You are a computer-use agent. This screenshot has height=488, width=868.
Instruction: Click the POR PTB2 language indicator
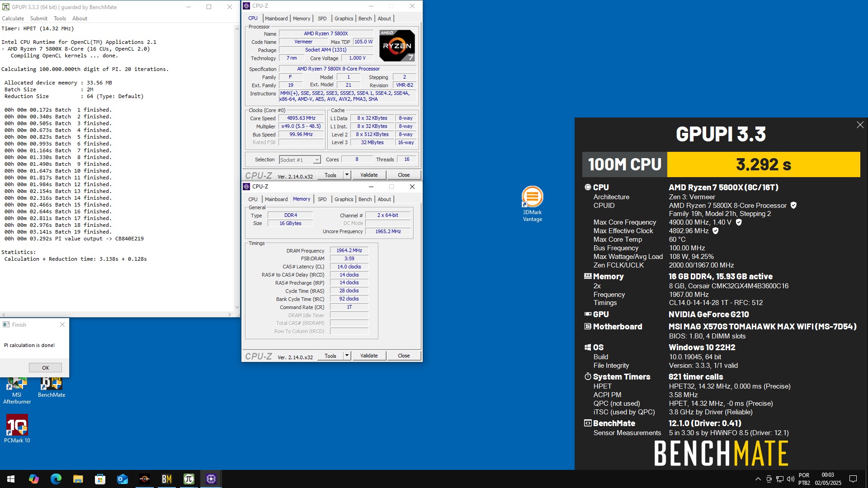pyautogui.click(x=804, y=479)
